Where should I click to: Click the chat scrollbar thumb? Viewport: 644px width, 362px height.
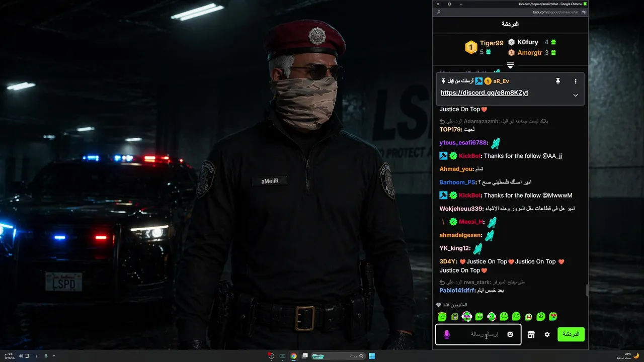click(587, 291)
